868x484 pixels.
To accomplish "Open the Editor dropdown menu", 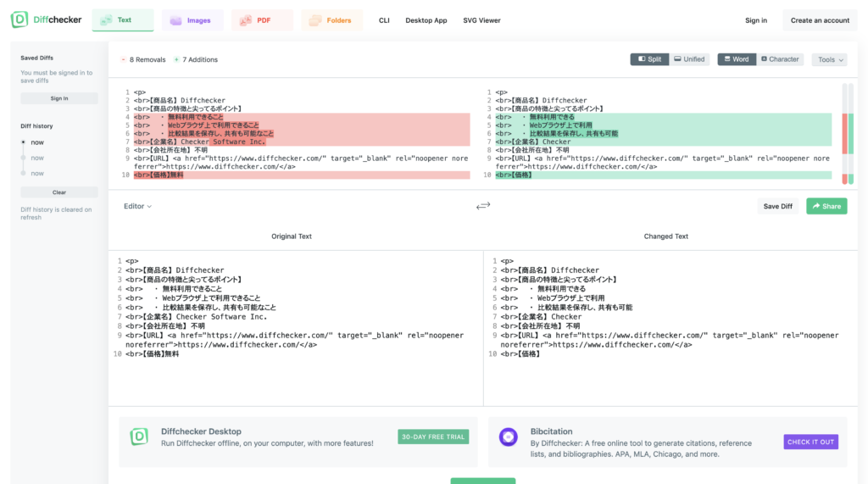I will point(137,206).
